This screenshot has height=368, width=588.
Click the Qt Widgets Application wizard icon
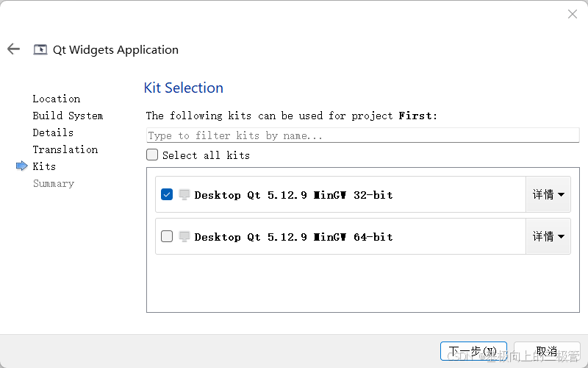tap(40, 49)
